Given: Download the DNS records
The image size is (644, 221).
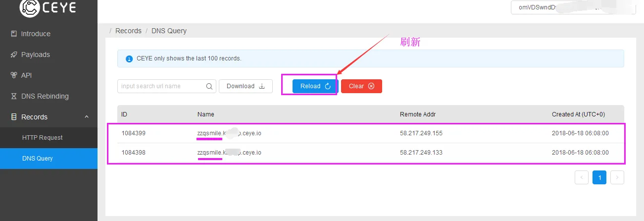Looking at the screenshot, I should [246, 86].
